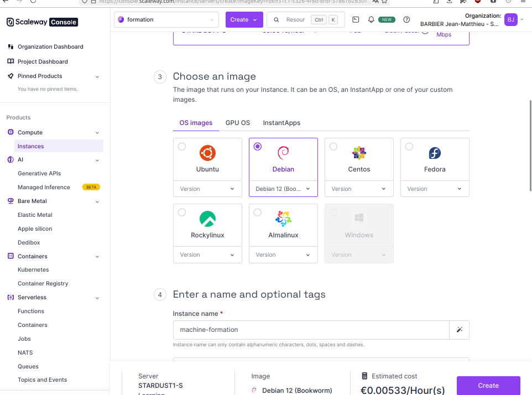Click the Project Dashboard book icon
Screen dimensions: 532x395
[x=11, y=61]
